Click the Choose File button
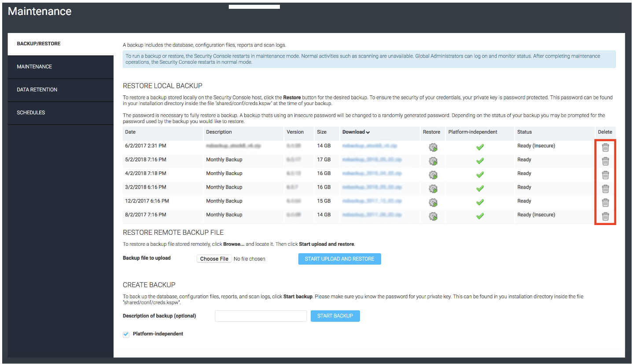 click(214, 259)
